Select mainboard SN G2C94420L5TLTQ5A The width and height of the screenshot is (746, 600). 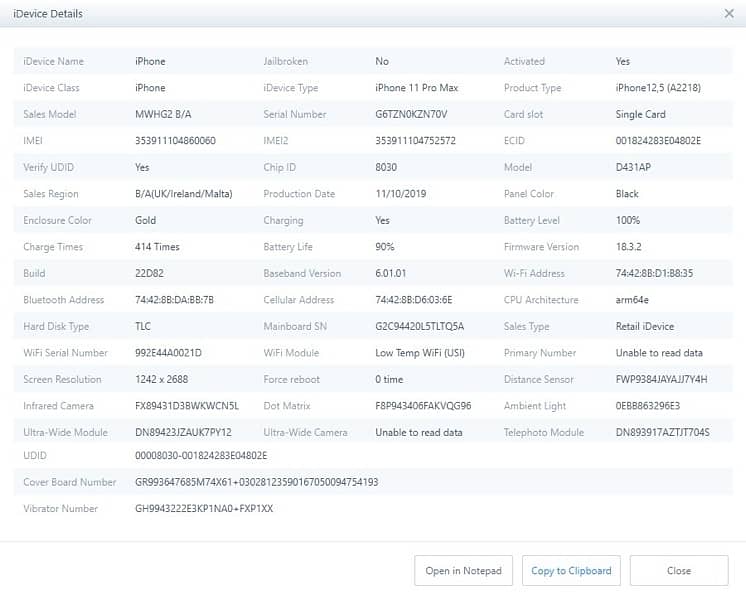click(420, 326)
